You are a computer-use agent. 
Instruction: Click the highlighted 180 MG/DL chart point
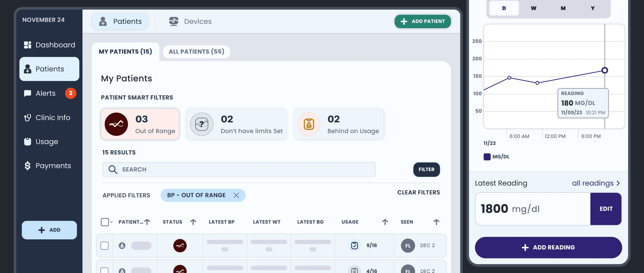[x=605, y=70]
